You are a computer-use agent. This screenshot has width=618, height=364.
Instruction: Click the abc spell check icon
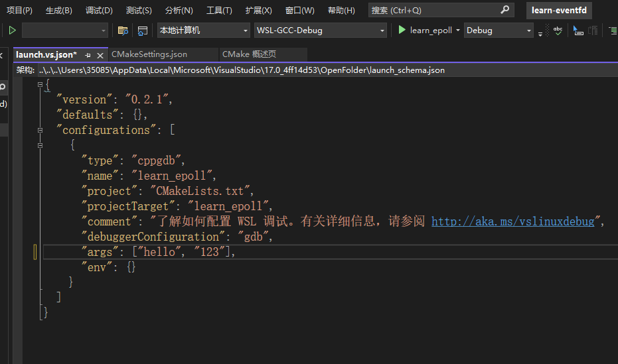click(558, 30)
